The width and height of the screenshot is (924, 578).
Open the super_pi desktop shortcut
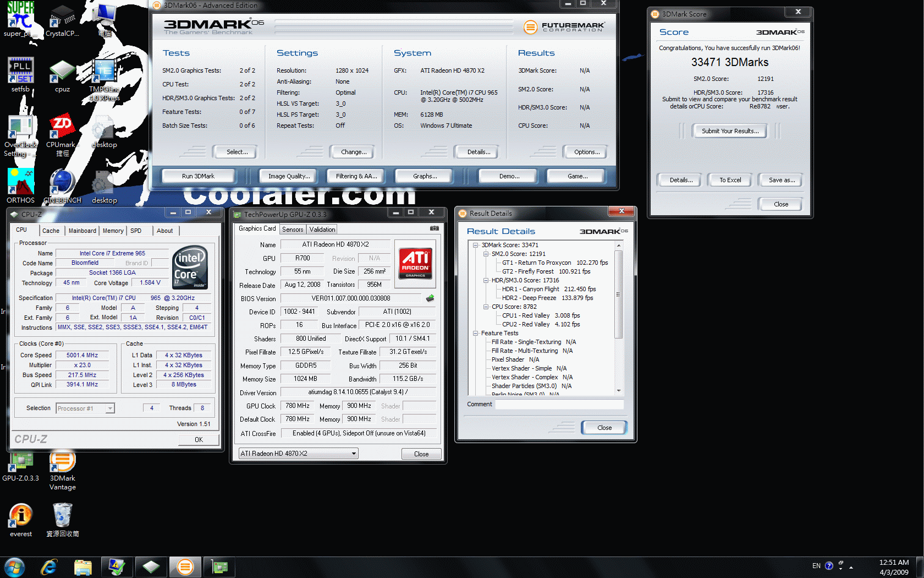coord(20,19)
